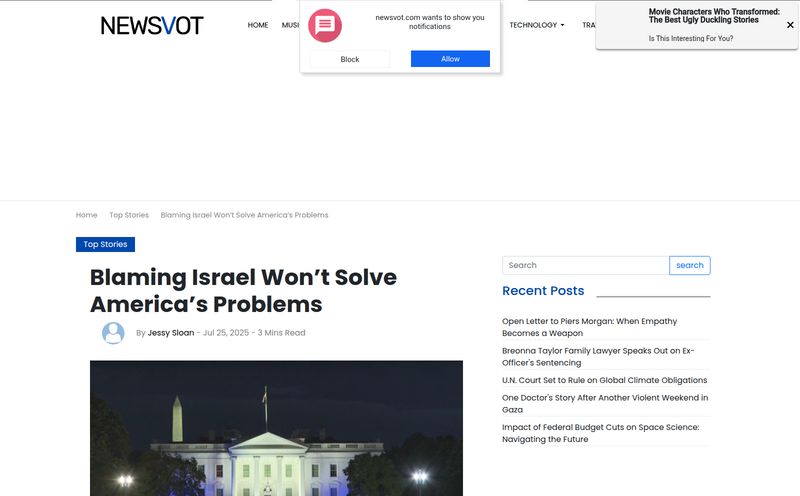Select the blue Top Stories category tag
Viewport: 800px width, 496px height.
(105, 244)
